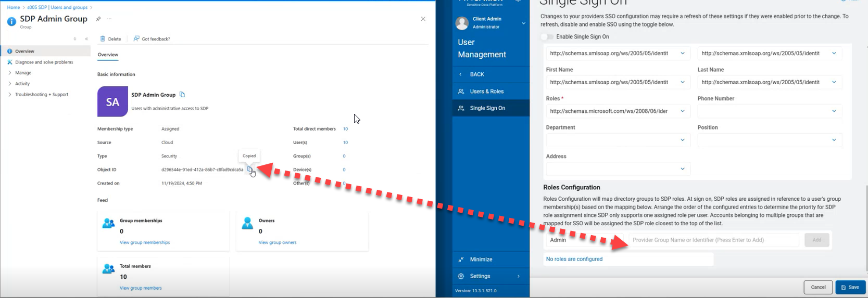Expand the Activity section in Azure menu
The image size is (868, 298).
coord(10,84)
